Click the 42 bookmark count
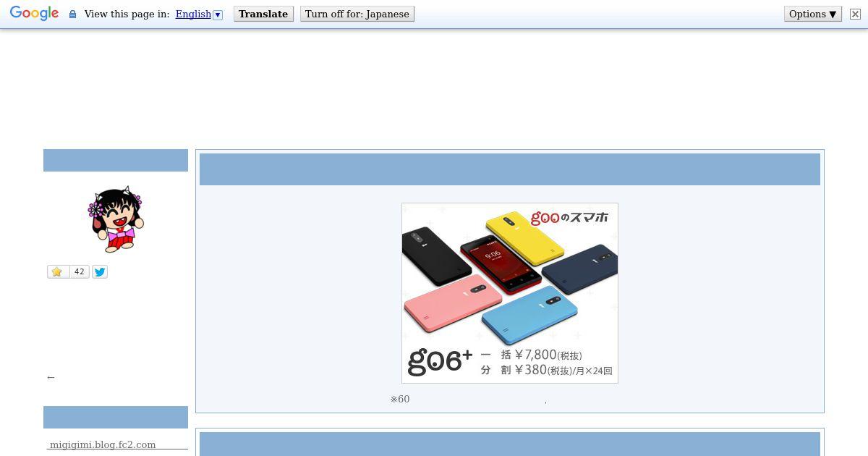This screenshot has width=868, height=456. pos(79,272)
